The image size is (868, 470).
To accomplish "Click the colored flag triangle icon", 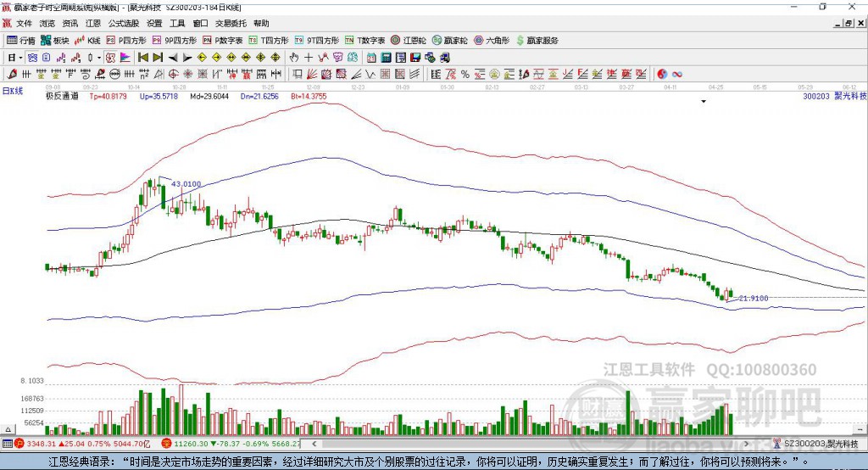I will coord(125,58).
